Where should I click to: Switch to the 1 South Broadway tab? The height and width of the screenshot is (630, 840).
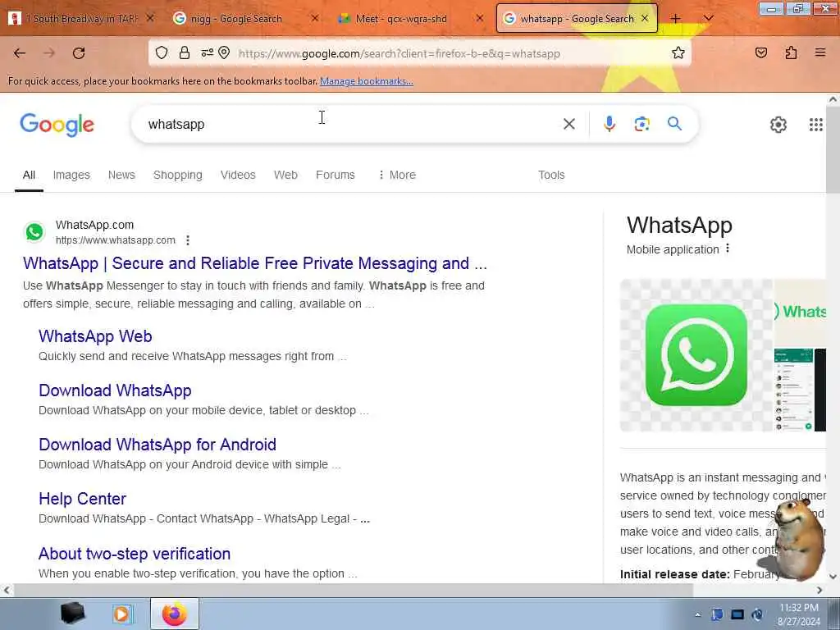(x=81, y=19)
